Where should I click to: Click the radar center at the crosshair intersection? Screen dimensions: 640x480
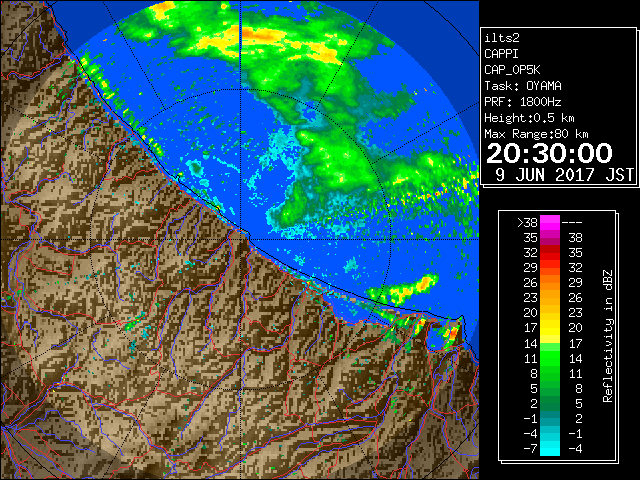click(x=240, y=240)
